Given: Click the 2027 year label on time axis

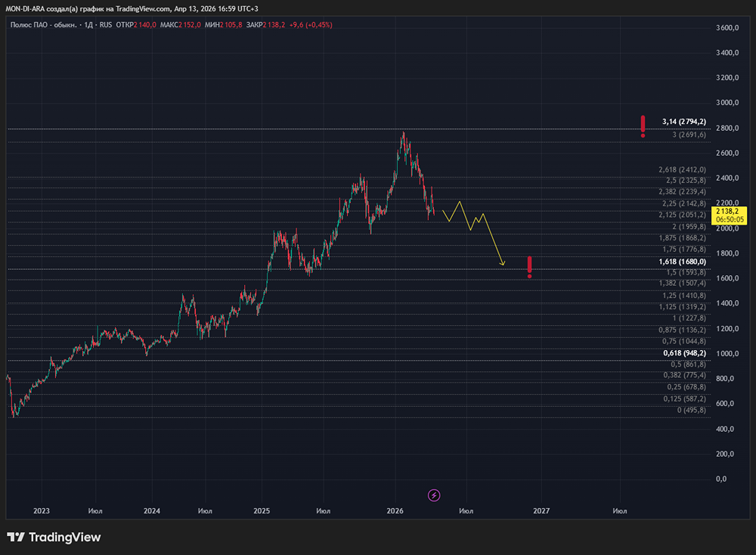Looking at the screenshot, I should click(541, 510).
